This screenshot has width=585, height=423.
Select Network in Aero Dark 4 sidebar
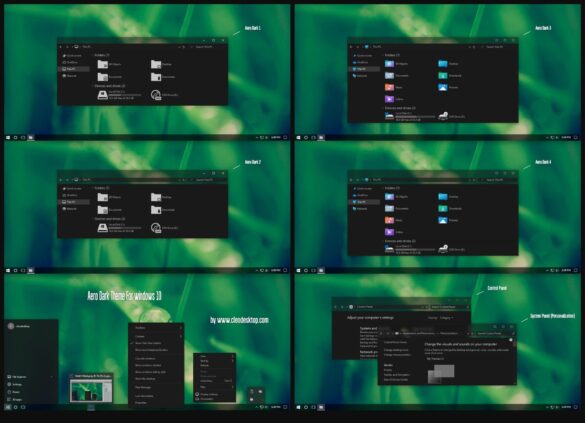pyautogui.click(x=361, y=209)
